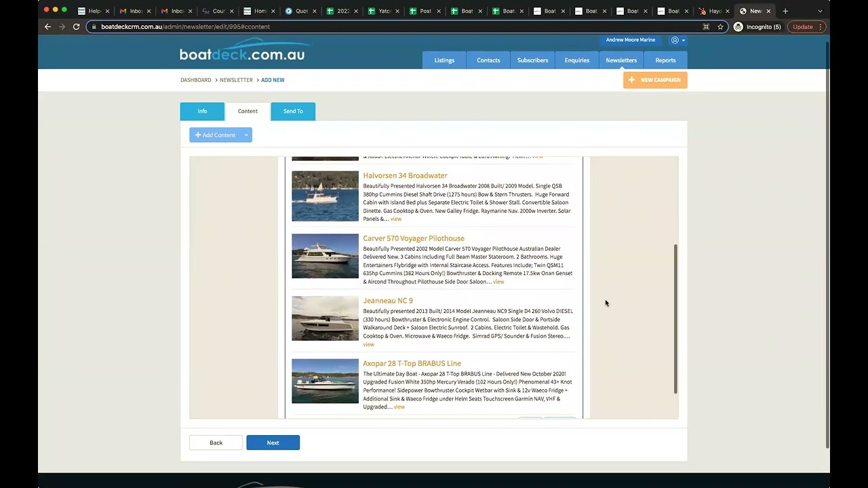Expand the Add Content dropdown arrow

pyautogui.click(x=246, y=135)
